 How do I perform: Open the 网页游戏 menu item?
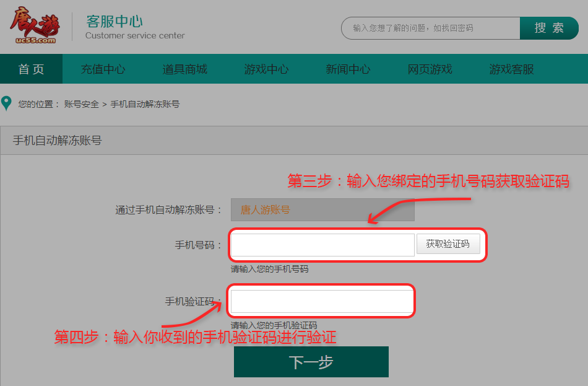pyautogui.click(x=430, y=69)
